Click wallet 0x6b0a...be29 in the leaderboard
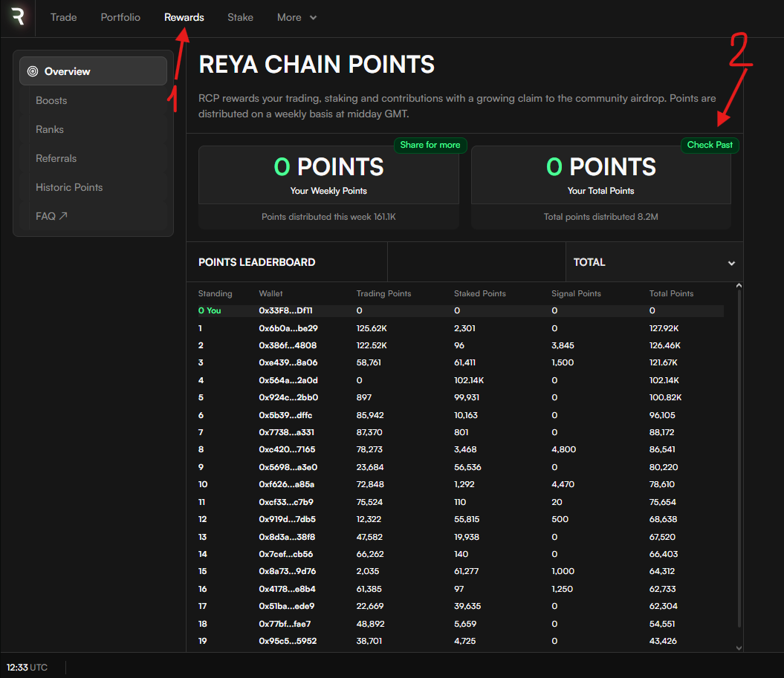Viewport: 784px width, 678px height. coord(287,327)
